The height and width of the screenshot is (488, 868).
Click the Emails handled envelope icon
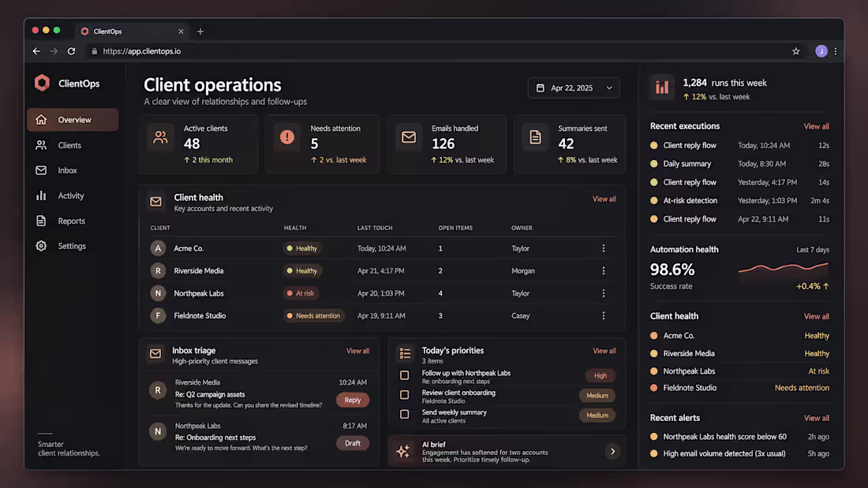[409, 137]
